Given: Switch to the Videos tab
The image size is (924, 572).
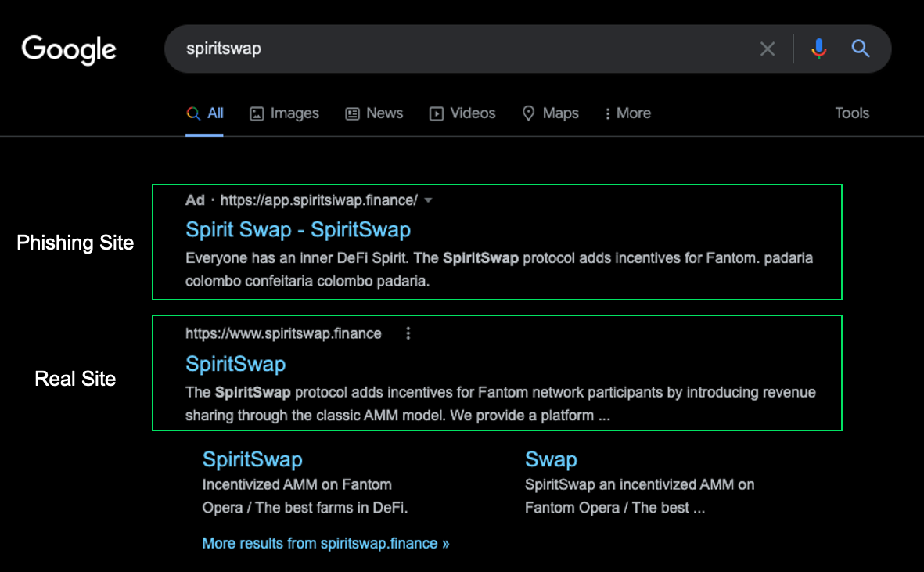Looking at the screenshot, I should (462, 113).
